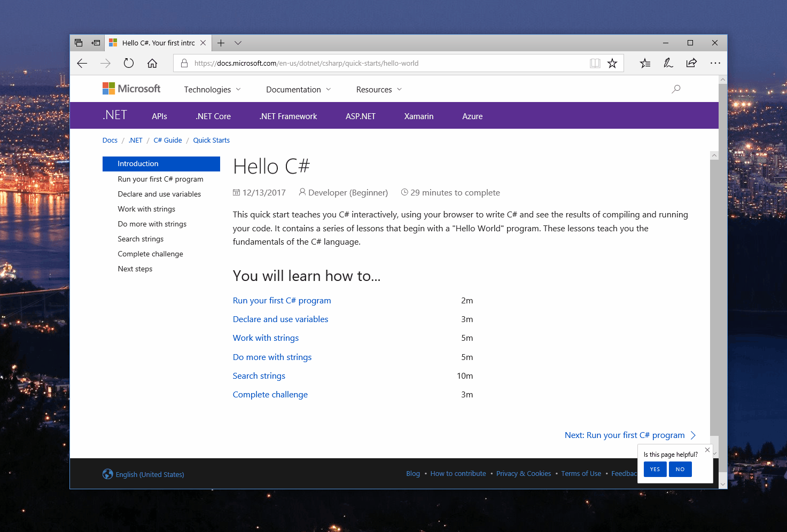Click the Microsoft logo
The height and width of the screenshot is (532, 787).
click(131, 89)
